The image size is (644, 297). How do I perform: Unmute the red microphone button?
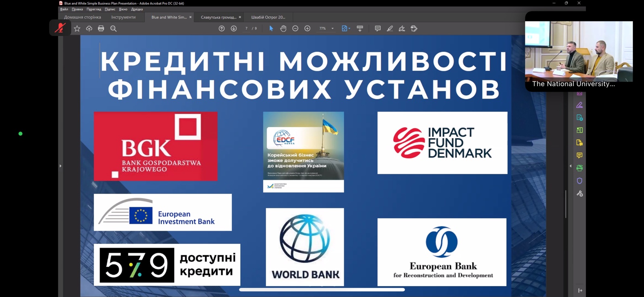(60, 28)
